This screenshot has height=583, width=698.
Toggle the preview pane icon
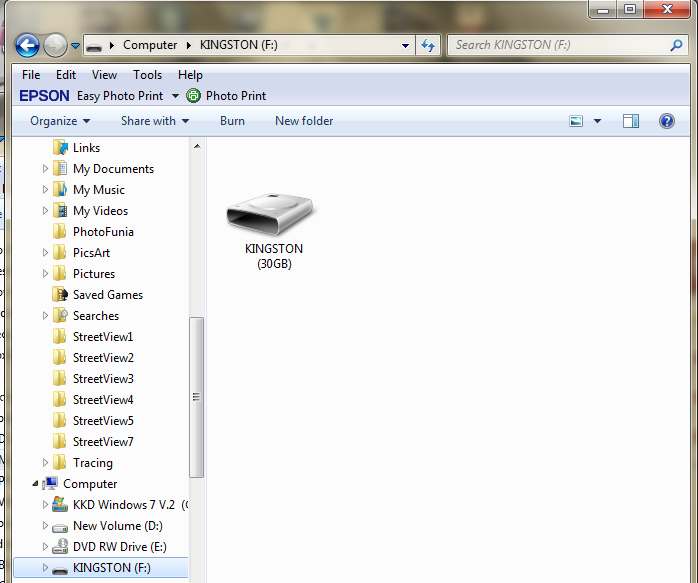(x=630, y=121)
